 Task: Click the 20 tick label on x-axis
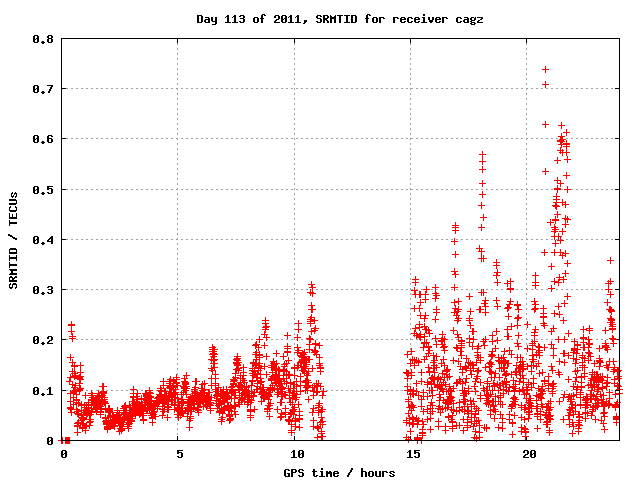pyautogui.click(x=528, y=454)
